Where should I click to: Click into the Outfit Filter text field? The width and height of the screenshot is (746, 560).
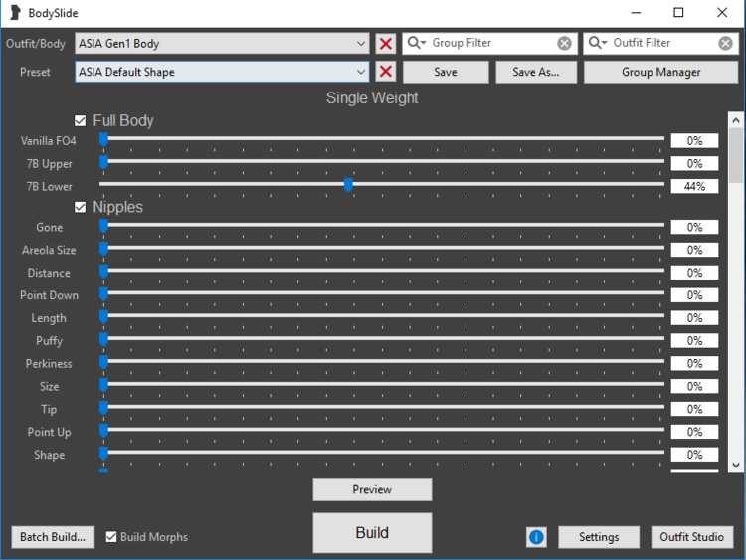tap(663, 44)
